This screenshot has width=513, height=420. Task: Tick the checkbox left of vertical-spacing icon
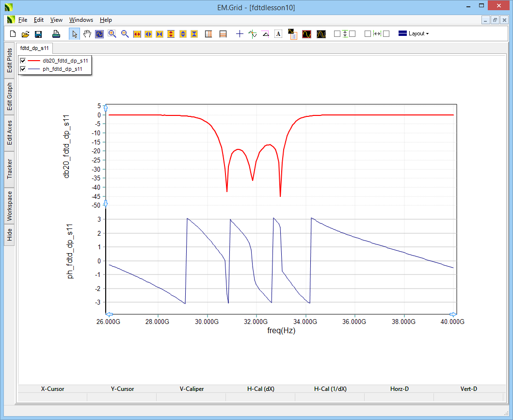337,34
